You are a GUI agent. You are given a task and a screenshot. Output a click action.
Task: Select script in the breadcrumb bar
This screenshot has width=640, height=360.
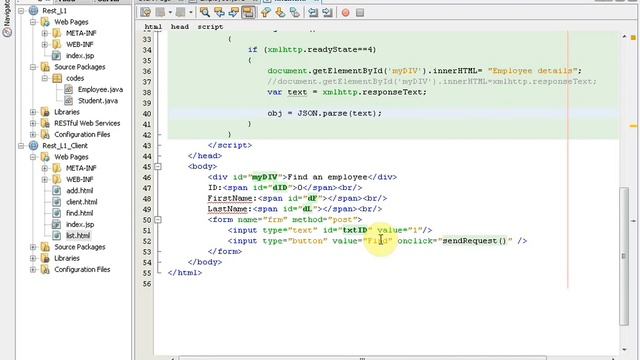[x=210, y=27]
